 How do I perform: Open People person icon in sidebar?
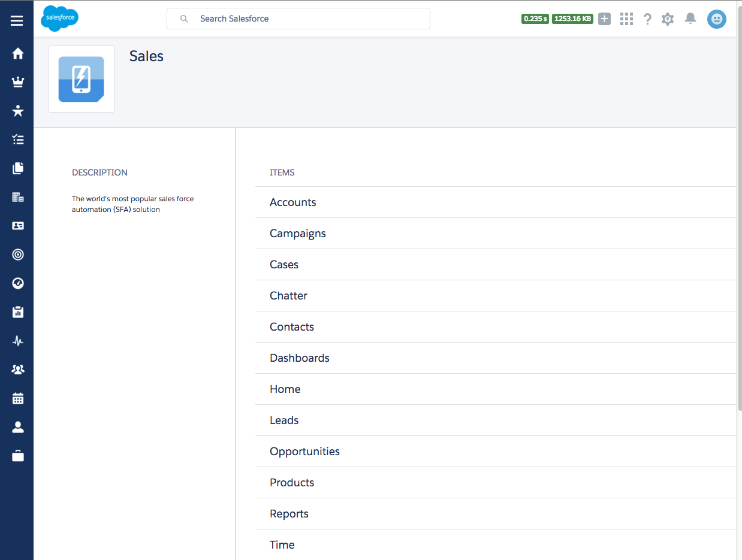(x=18, y=427)
